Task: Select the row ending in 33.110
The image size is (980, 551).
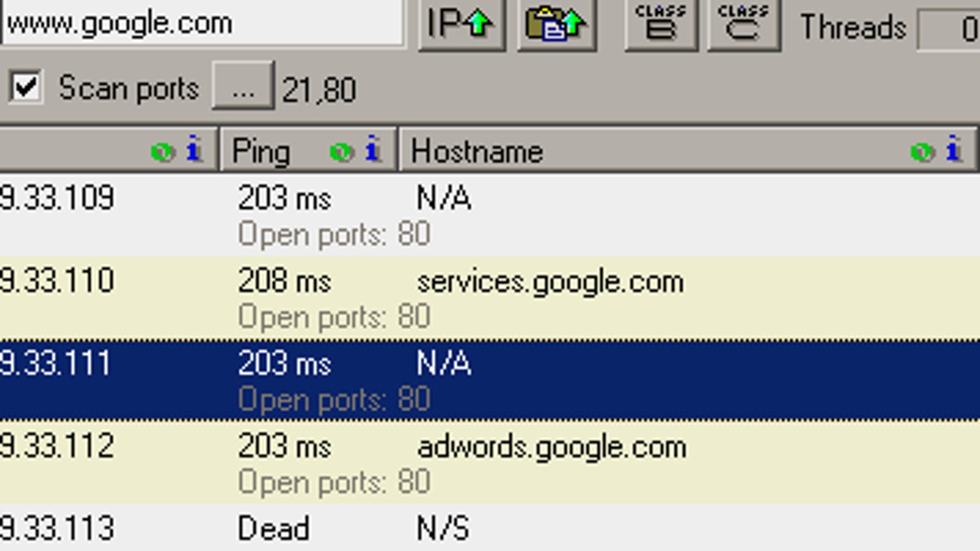Action: click(x=490, y=298)
